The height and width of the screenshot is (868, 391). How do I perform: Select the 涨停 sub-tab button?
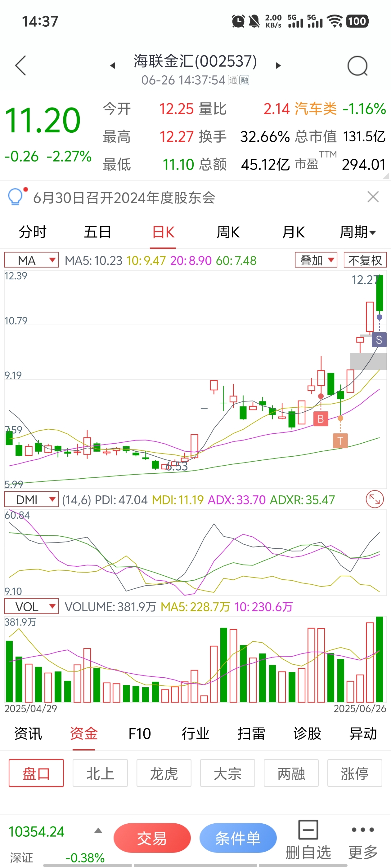355,773
